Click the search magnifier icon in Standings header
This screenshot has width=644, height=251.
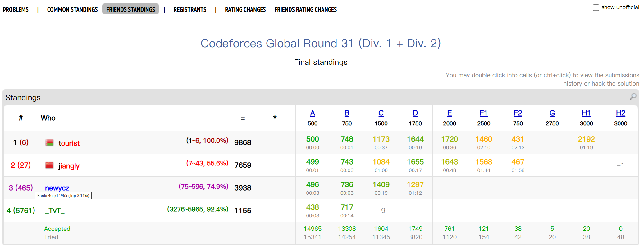(x=633, y=97)
